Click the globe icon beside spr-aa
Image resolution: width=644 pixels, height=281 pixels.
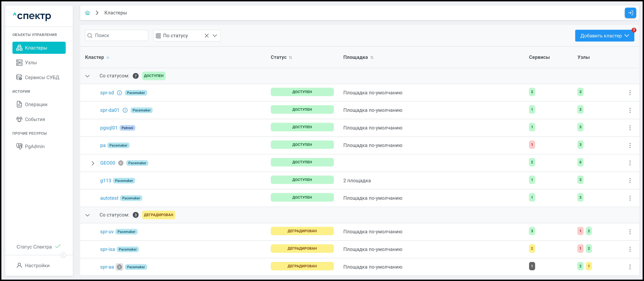click(x=119, y=267)
